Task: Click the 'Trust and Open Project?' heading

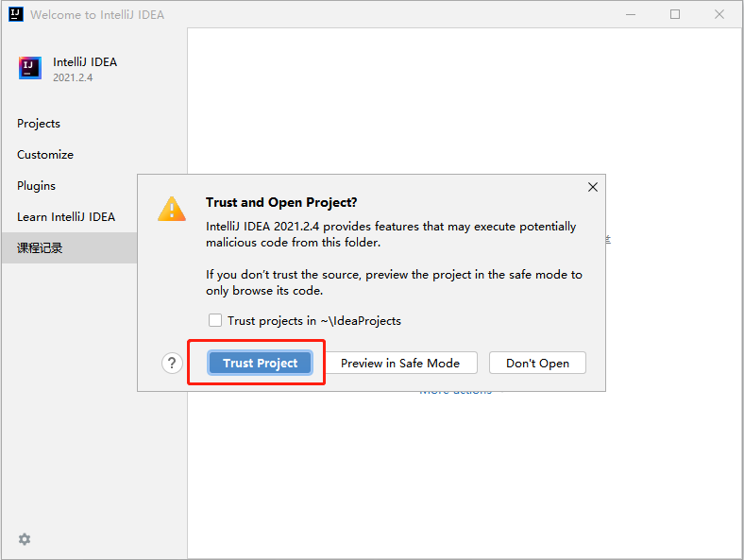Action: 281,203
